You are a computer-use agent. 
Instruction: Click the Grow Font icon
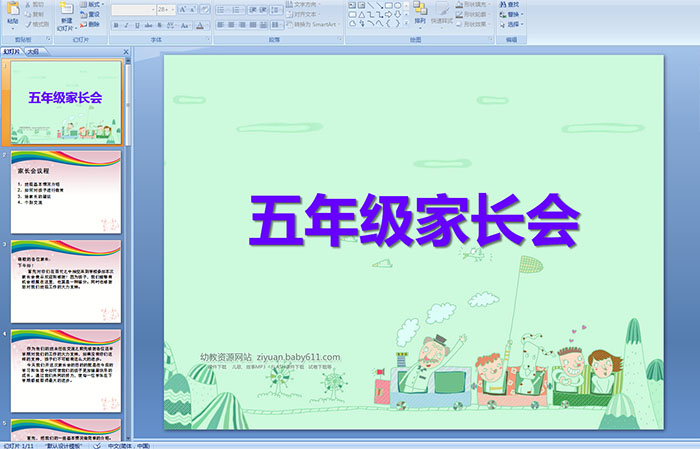click(182, 9)
